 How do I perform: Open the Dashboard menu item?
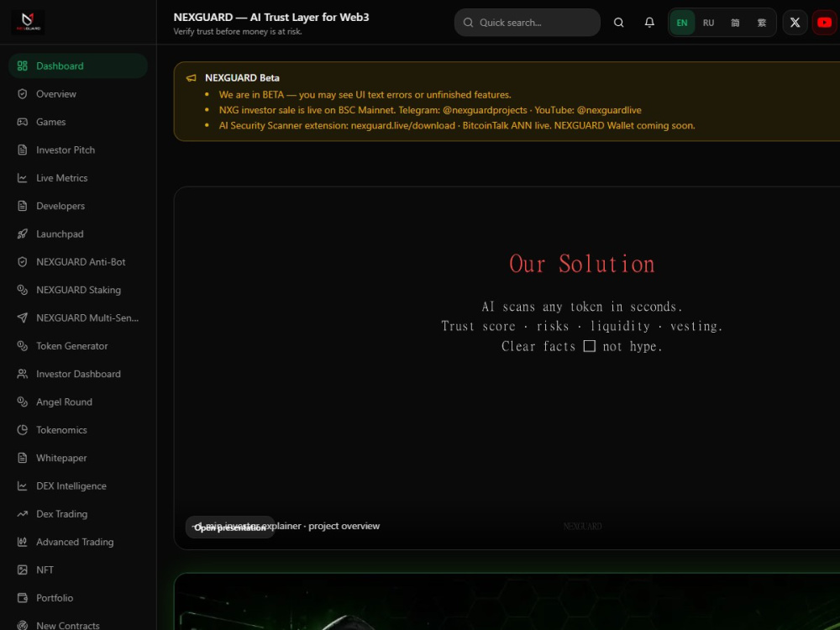pos(78,66)
